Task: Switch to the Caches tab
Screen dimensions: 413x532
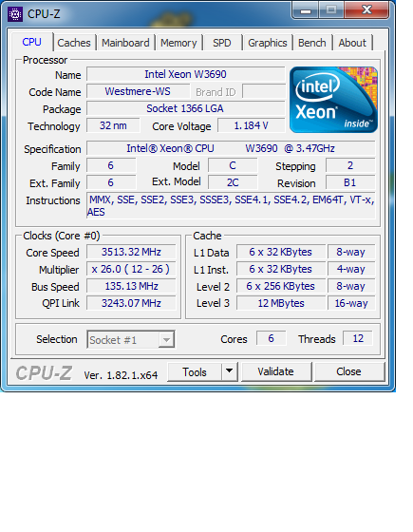Action: click(74, 43)
